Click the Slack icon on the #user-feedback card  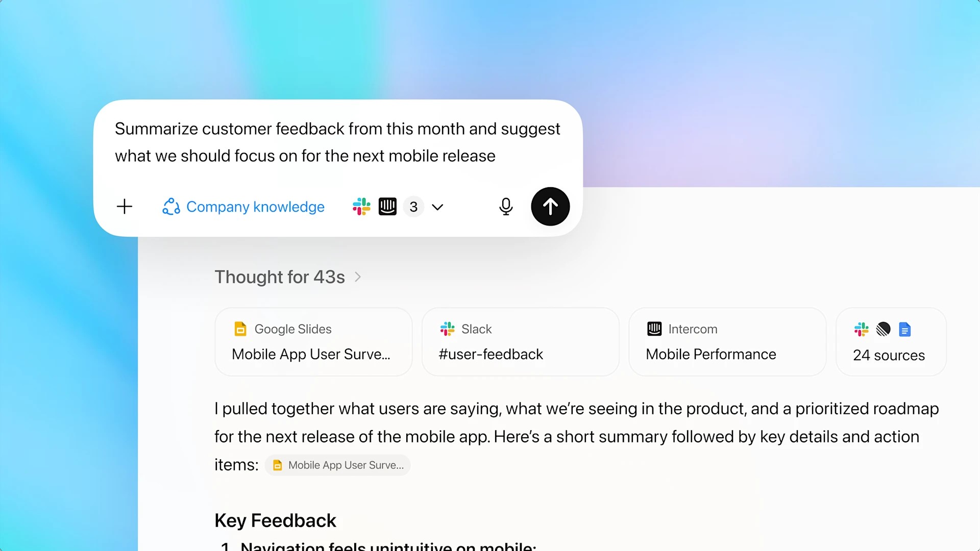(447, 329)
